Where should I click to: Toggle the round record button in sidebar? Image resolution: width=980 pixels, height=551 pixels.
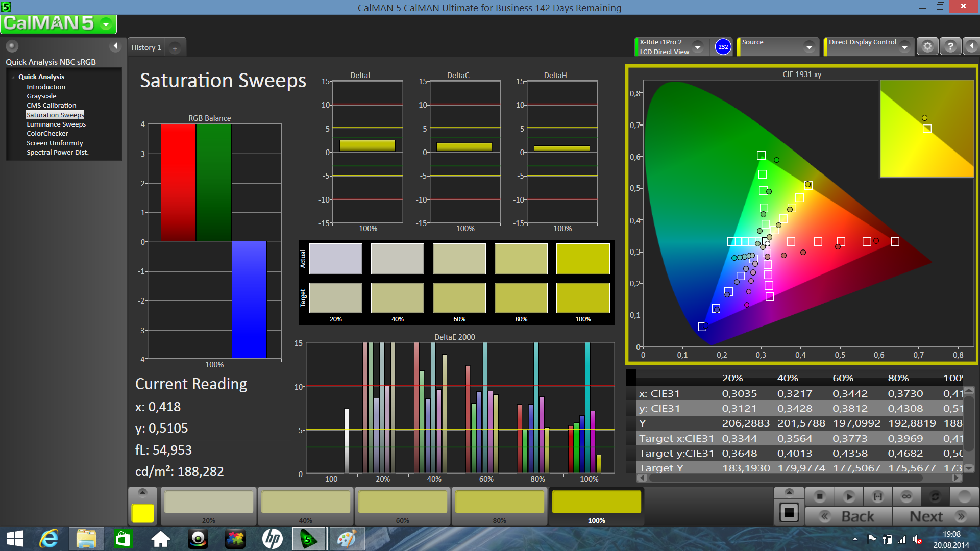(x=12, y=46)
